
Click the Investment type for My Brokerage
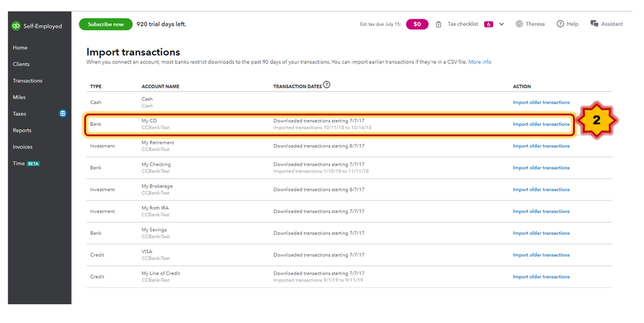point(102,190)
